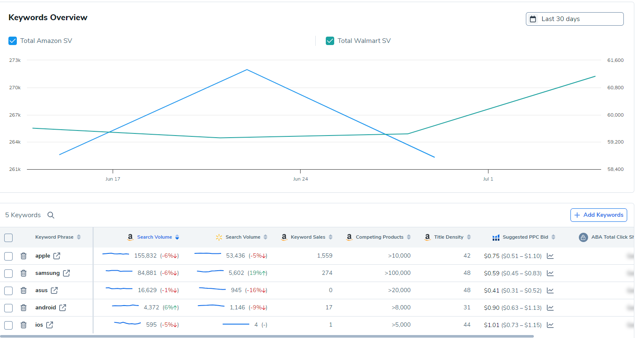Image resolution: width=644 pixels, height=338 pixels.
Task: Click the apple suggested PPC bid $0.75
Action: point(491,256)
